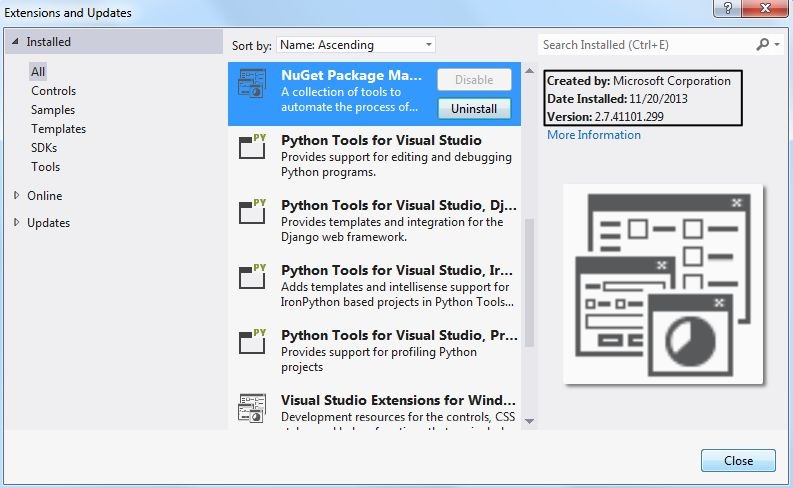This screenshot has height=488, width=793.
Task: Select the Controls category
Action: [x=54, y=91]
